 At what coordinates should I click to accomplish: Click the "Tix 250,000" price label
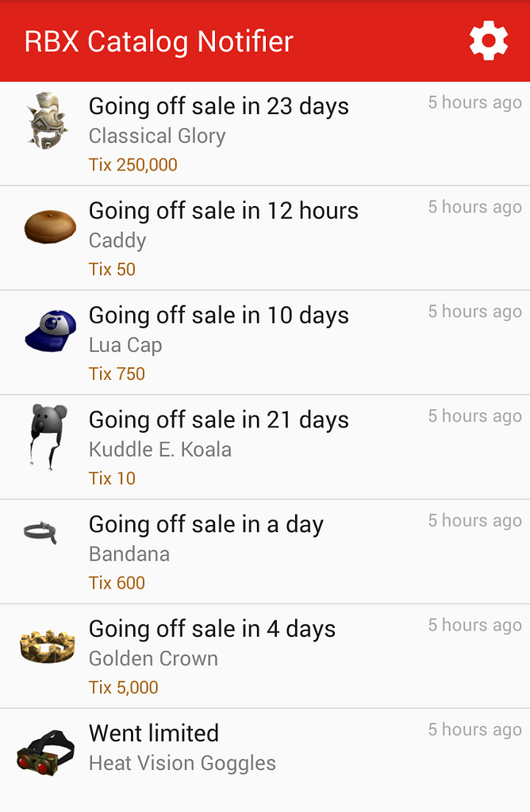click(133, 165)
